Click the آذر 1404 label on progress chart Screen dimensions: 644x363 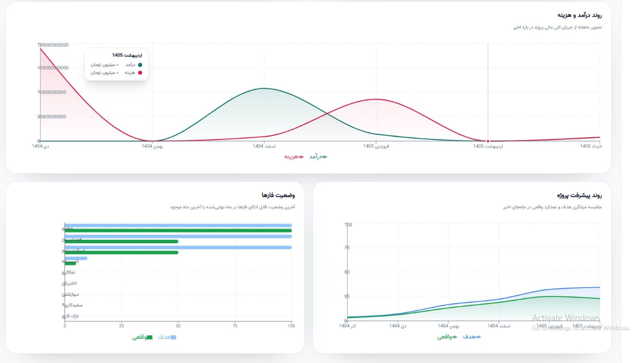[347, 326]
